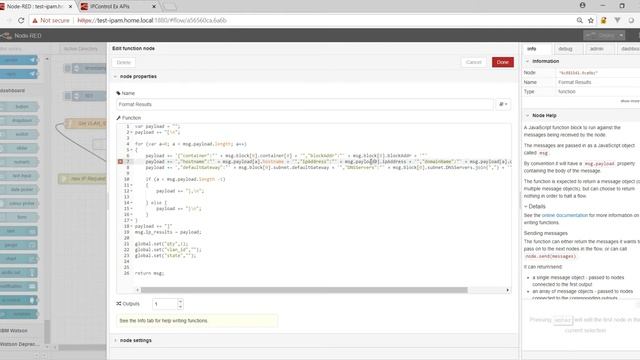Increase the Outputs count stepper

pyautogui.click(x=180, y=302)
